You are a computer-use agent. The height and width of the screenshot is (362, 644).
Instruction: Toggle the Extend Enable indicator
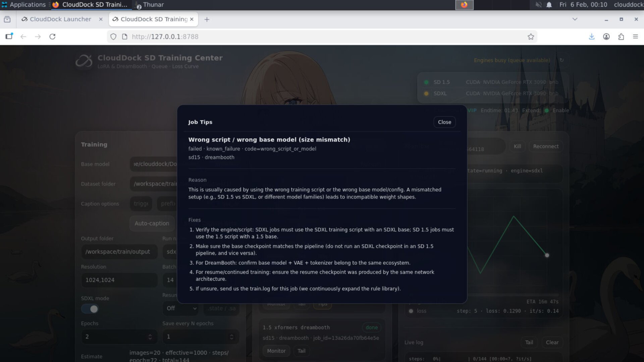point(547,110)
